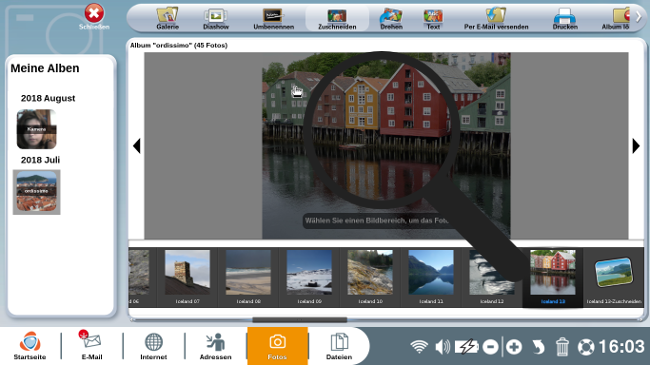The height and width of the screenshot is (365, 650).
Task: Click the Album "ordissimo" (45 Fotos) title
Action: (x=179, y=45)
